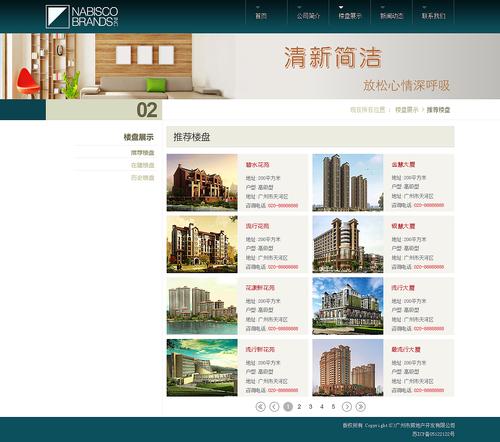Click the 碧水花苑 red-brick villa thumbnail

(202, 183)
